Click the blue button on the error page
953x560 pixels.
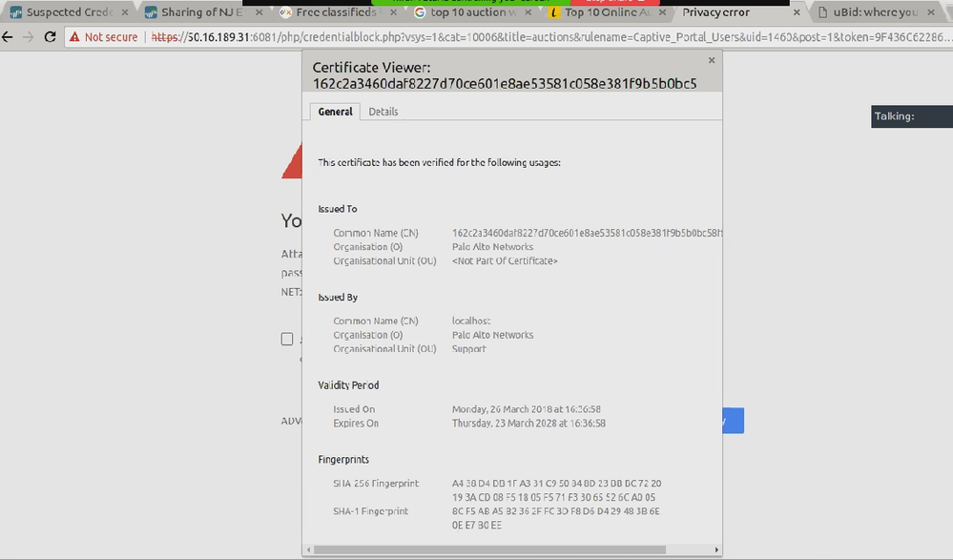(733, 421)
